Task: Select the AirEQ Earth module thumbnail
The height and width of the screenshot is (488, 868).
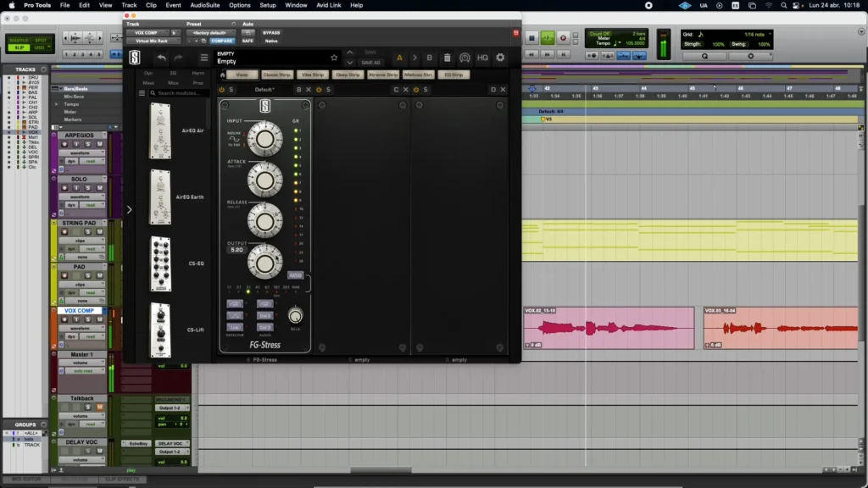Action: (x=160, y=197)
